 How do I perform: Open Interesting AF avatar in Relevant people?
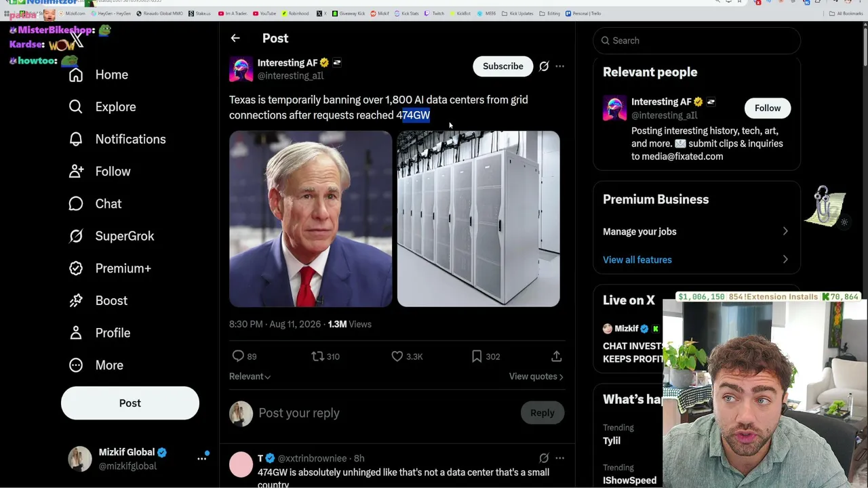615,108
